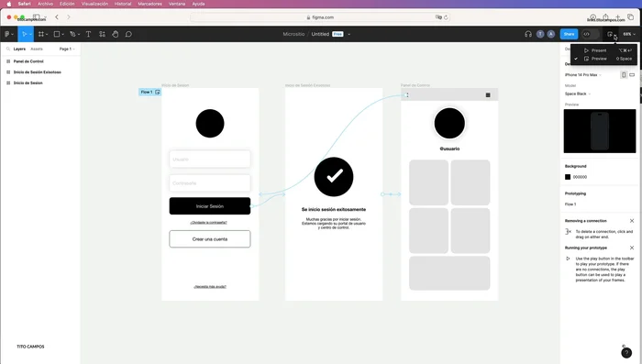Open the shape tools dropdown arrow
The height and width of the screenshot is (364, 642).
(62, 35)
